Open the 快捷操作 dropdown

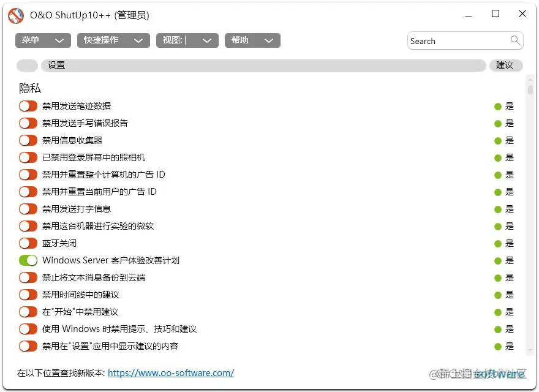[113, 40]
